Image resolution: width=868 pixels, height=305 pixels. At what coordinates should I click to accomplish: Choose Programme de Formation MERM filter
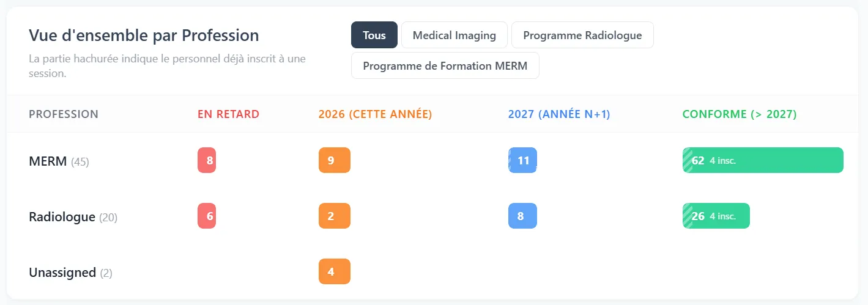tap(445, 65)
